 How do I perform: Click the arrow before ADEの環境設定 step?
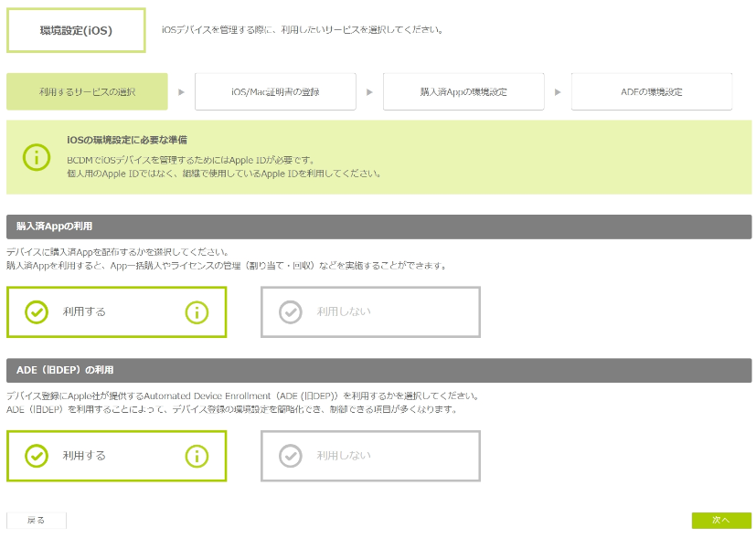(x=558, y=92)
